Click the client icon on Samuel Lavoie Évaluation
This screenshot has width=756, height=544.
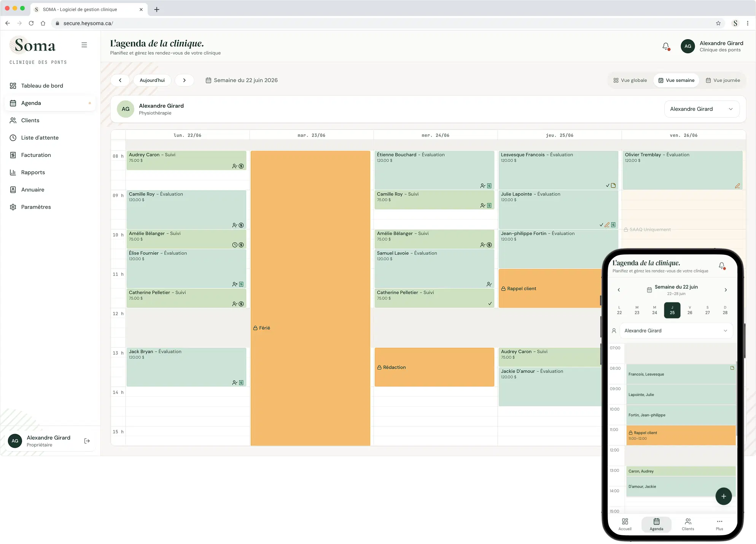tap(489, 284)
